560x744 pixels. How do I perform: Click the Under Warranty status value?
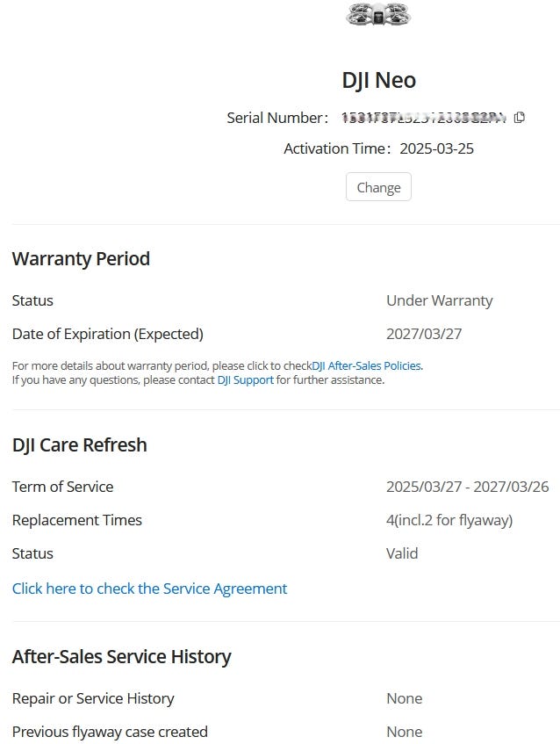(x=439, y=300)
